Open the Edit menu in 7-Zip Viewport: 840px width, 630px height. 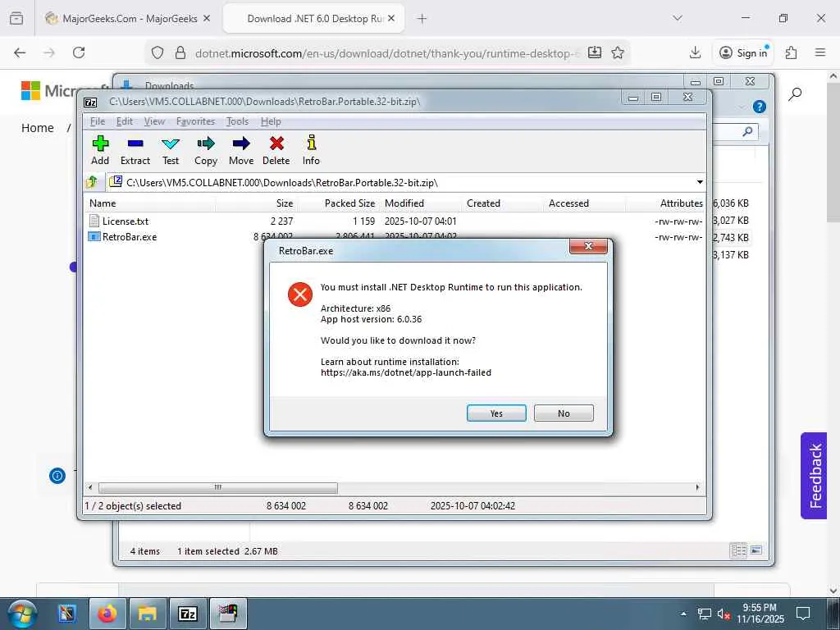tap(125, 121)
